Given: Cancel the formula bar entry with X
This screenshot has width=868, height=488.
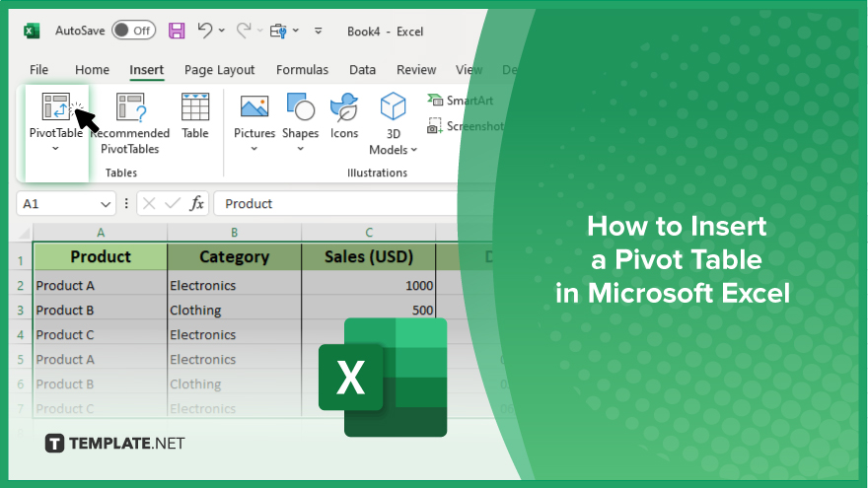Looking at the screenshot, I should (149, 204).
